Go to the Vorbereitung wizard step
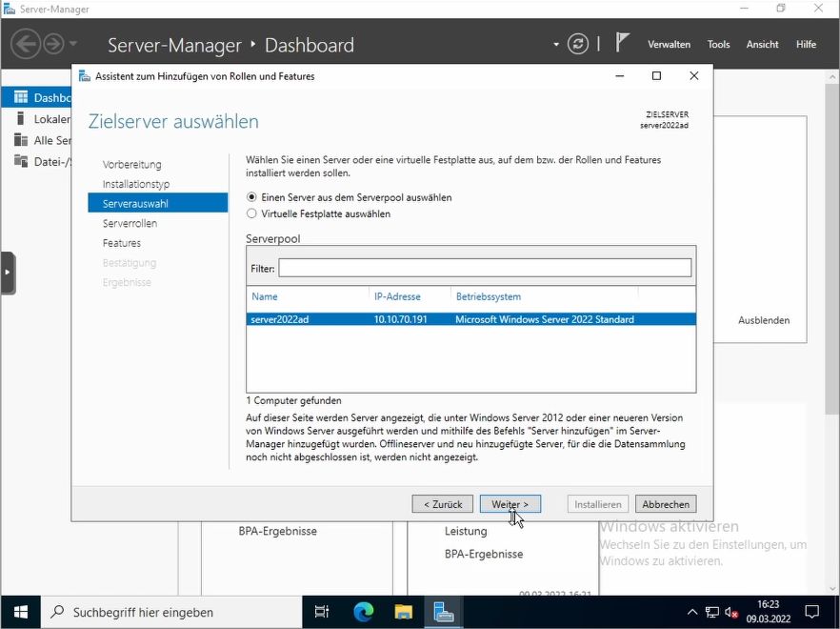Screen dimensions: 840x629 coord(131,165)
